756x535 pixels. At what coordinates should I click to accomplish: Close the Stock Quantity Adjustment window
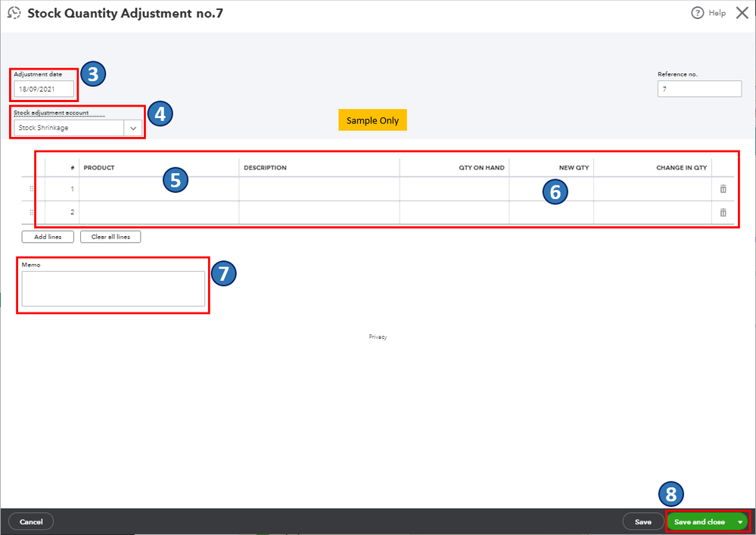coord(742,13)
